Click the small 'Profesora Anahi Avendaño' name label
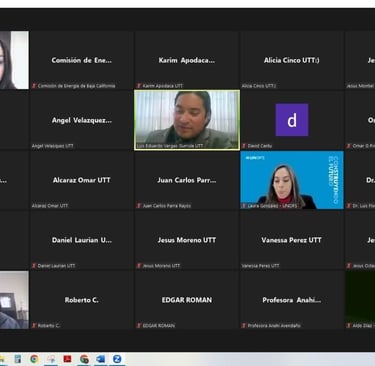The height and width of the screenshot is (366, 375). tap(274, 325)
